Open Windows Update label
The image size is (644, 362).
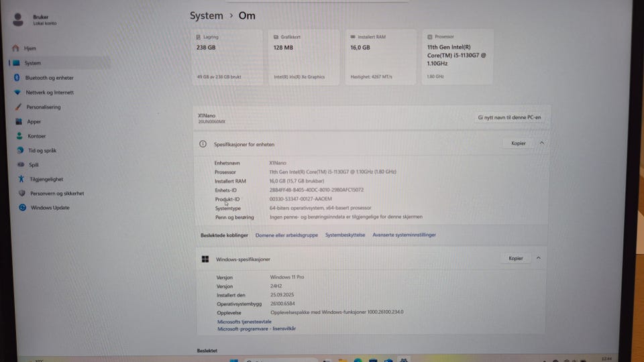coord(50,208)
